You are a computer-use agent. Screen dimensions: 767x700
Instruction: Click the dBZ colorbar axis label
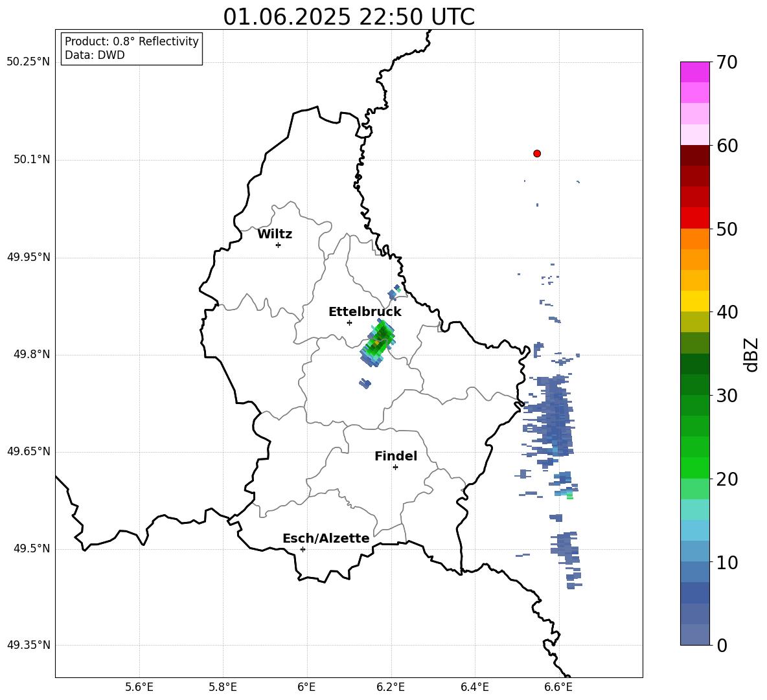click(752, 355)
